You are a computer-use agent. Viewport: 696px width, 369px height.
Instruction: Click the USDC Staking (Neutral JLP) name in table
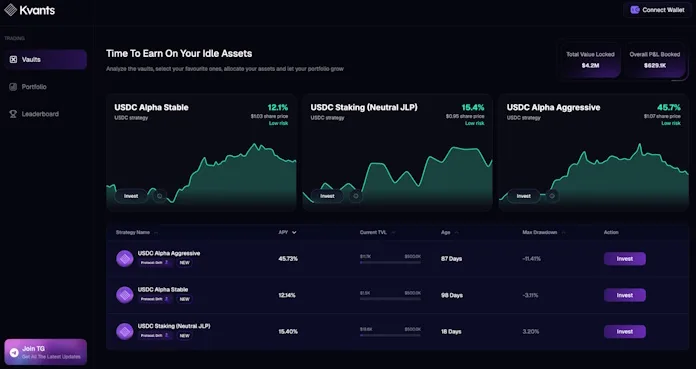coord(174,326)
